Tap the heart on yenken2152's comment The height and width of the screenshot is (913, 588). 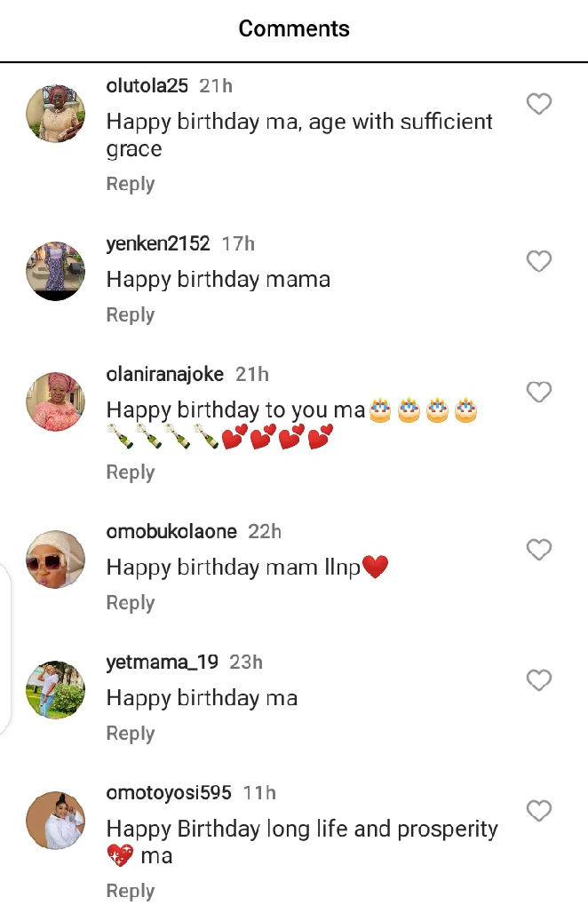[539, 262]
